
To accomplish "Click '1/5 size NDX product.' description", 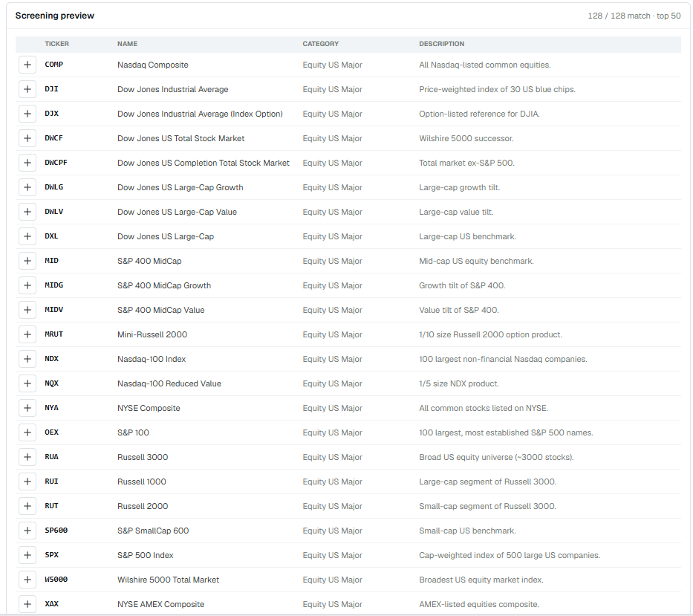I will point(459,384).
